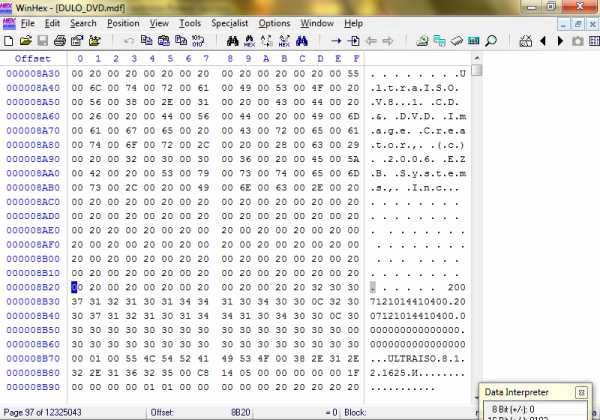Viewport: 600px width, 420px height.
Task: Open the View menu
Action: [x=159, y=23]
